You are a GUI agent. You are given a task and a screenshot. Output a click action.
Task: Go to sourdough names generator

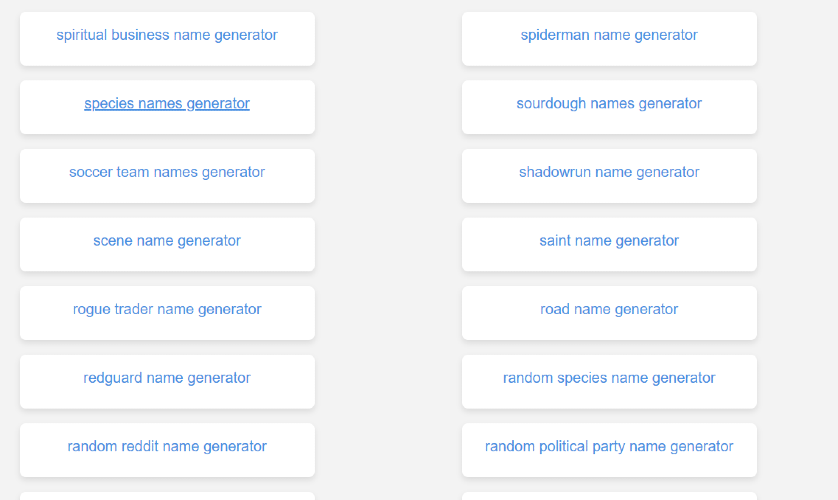click(609, 104)
